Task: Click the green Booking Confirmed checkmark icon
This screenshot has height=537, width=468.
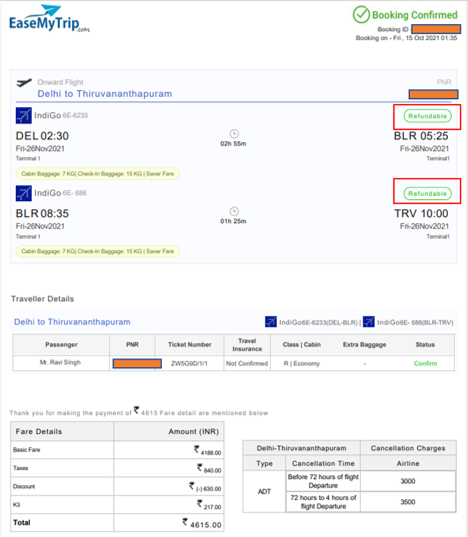Action: [x=361, y=14]
